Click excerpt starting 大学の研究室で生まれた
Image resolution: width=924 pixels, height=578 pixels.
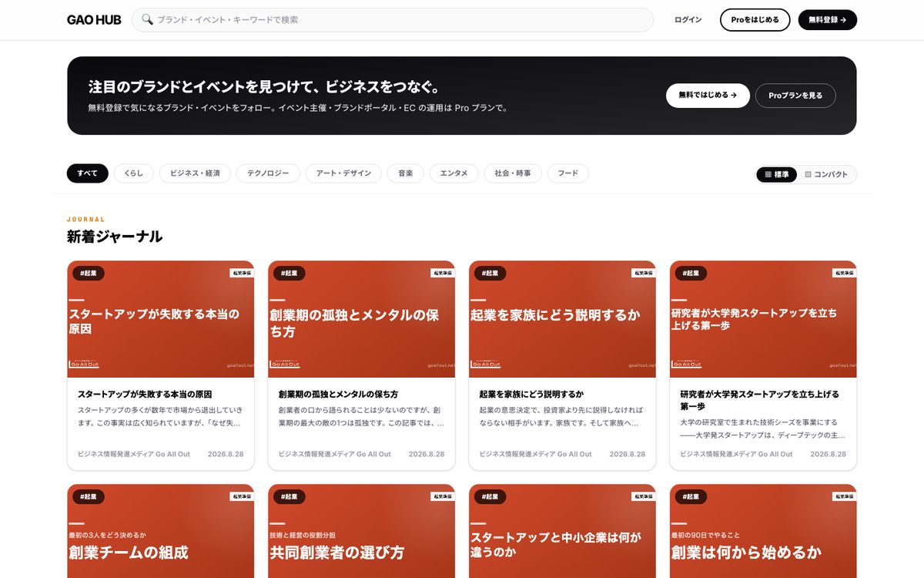(762, 428)
